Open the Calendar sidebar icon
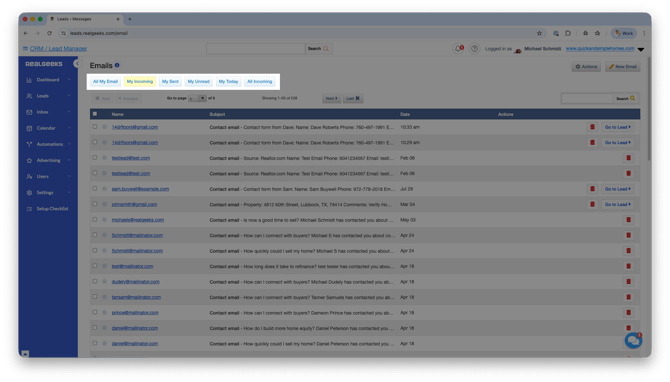670x382 pixels. (29, 128)
